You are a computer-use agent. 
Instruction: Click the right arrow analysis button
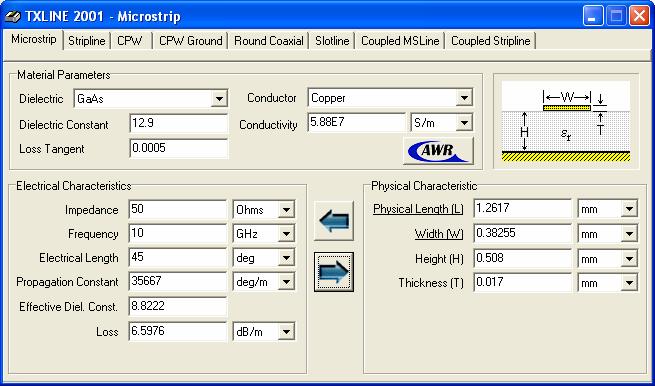point(334,272)
